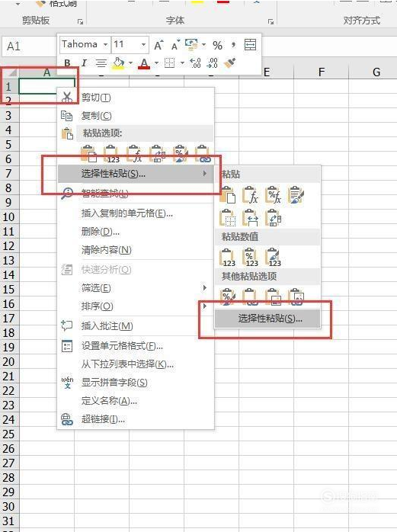Select 剪切(T) from the context menu

pyautogui.click(x=136, y=98)
